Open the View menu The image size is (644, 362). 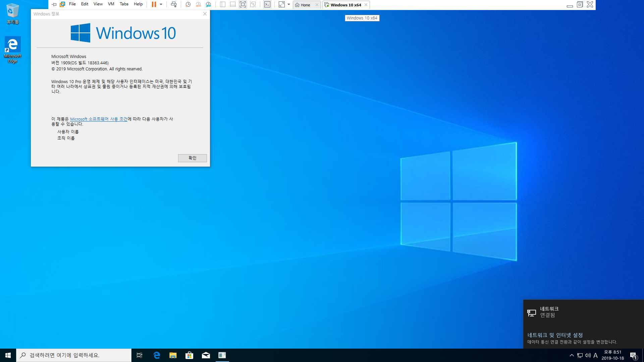point(98,4)
